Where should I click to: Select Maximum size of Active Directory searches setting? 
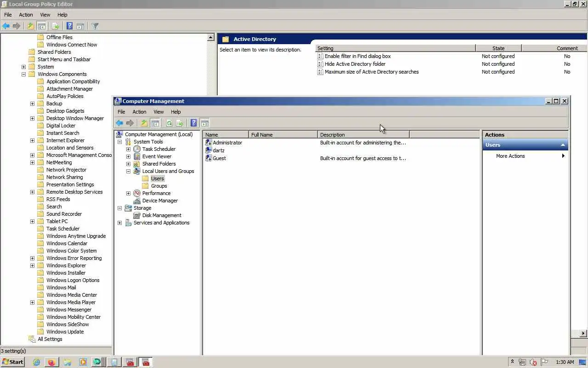coord(372,72)
